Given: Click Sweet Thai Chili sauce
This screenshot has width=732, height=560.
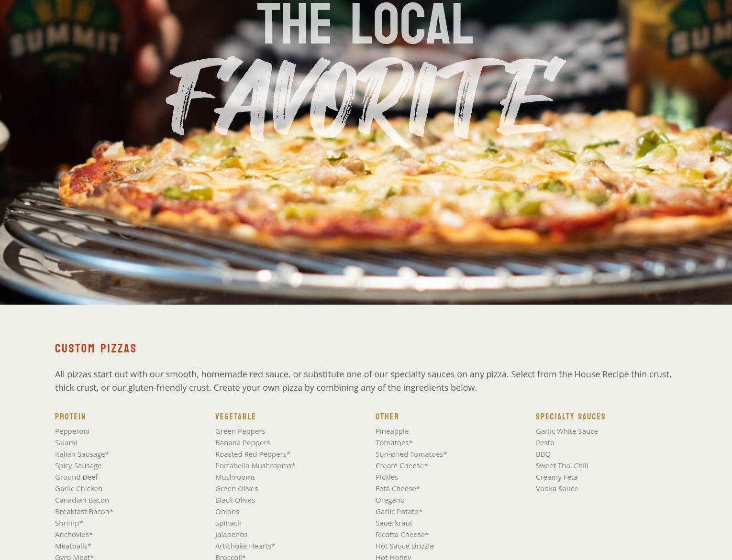Looking at the screenshot, I should point(562,465).
